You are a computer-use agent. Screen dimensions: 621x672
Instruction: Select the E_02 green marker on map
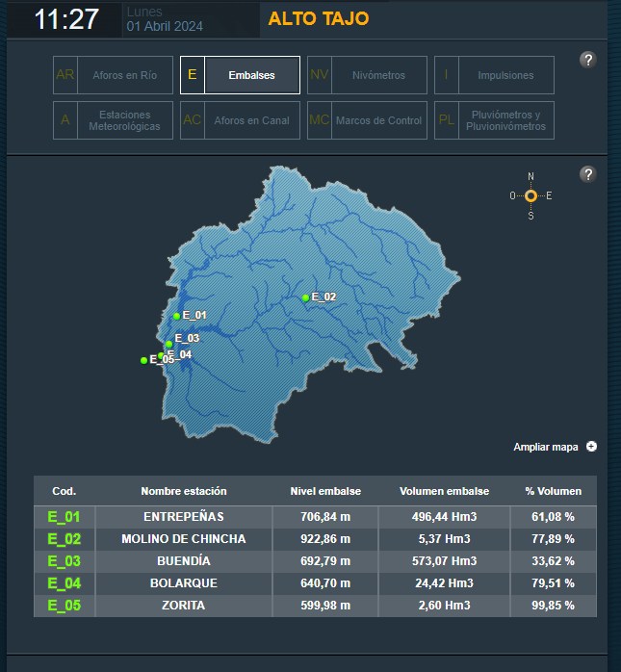coord(305,297)
